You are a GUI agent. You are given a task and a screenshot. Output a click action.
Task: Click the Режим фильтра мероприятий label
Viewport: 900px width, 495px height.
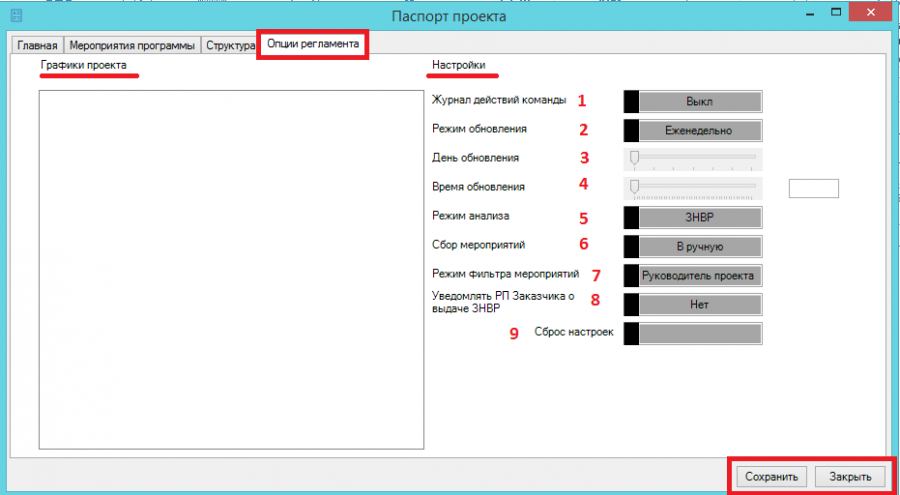pos(505,273)
